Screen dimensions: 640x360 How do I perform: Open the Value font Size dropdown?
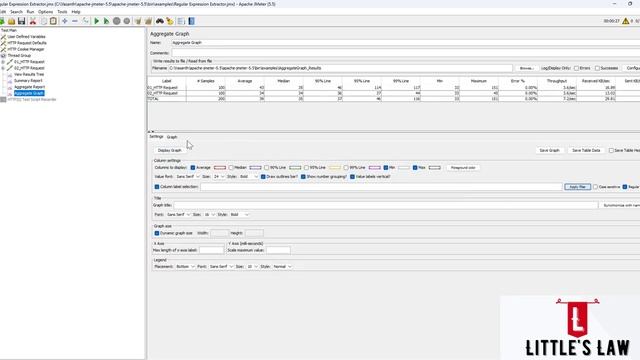click(219, 177)
